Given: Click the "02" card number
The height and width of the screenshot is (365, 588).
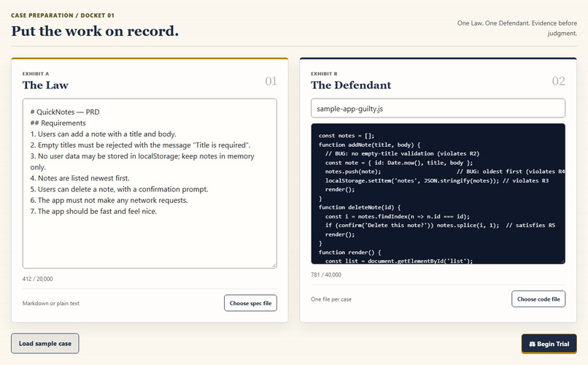Looking at the screenshot, I should tap(558, 81).
